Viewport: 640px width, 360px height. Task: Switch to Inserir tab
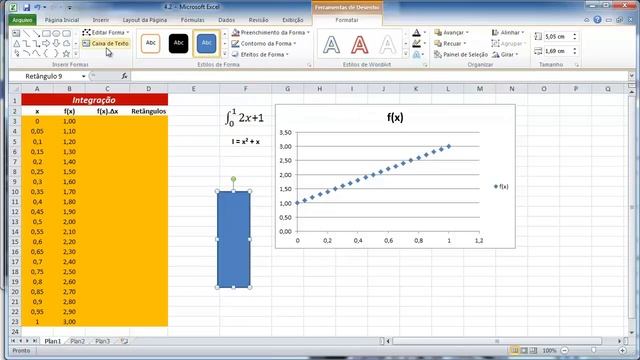[101, 20]
